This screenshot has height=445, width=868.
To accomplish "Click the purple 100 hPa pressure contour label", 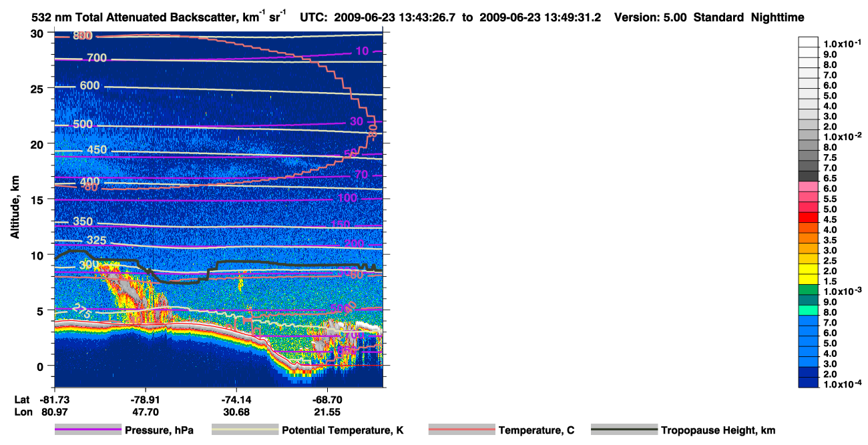I will coord(347,197).
